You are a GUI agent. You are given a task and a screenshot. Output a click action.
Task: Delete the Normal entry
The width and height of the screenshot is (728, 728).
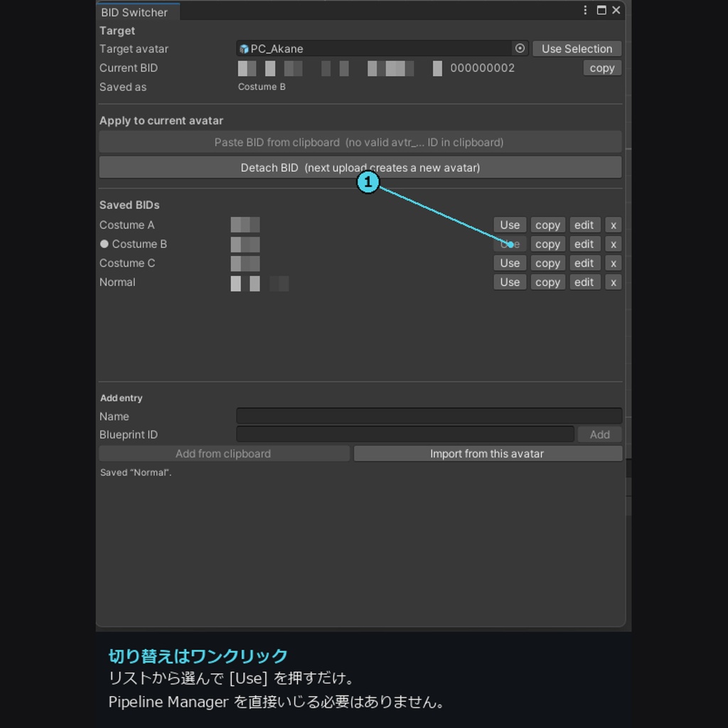[x=614, y=282]
